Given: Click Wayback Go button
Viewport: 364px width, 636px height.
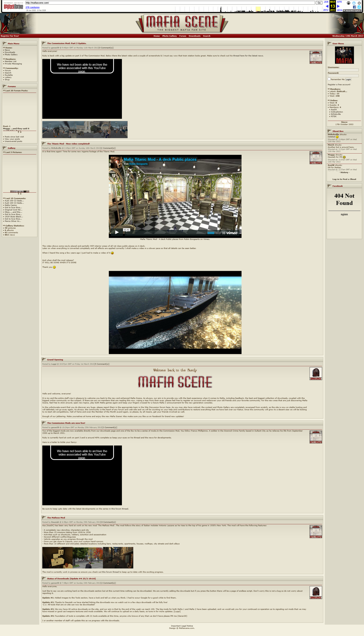Looking at the screenshot, I should 319,3.
